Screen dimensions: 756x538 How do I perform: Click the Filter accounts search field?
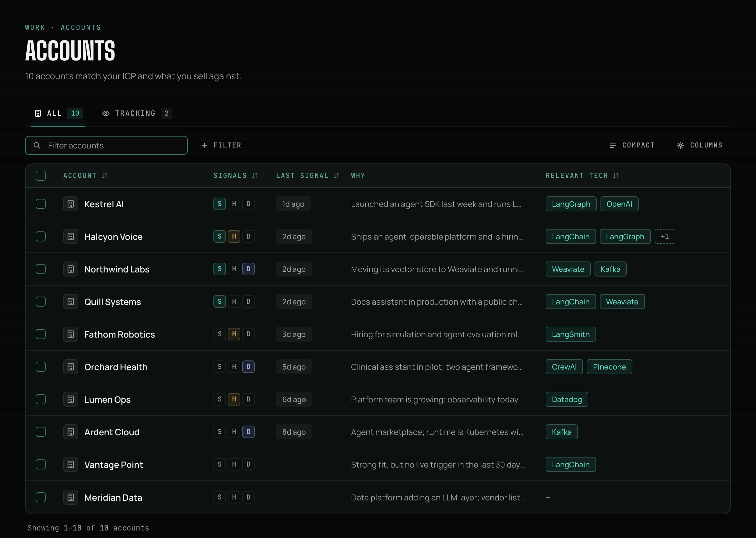(x=106, y=145)
